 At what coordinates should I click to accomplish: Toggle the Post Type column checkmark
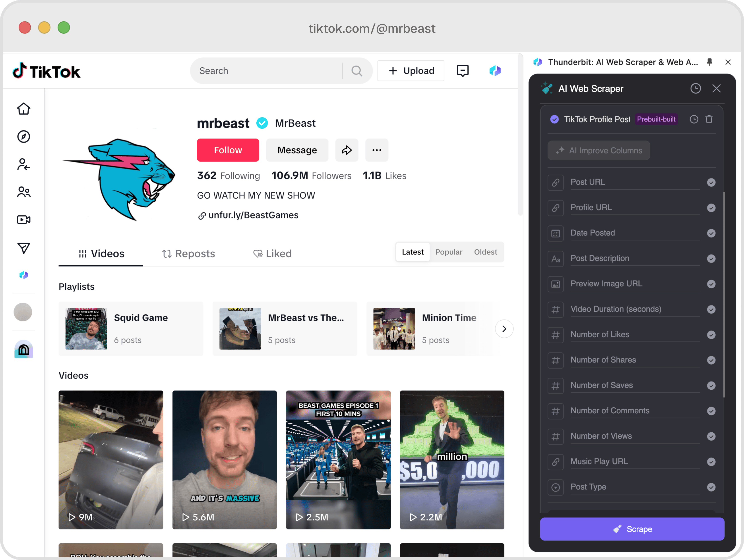(x=711, y=487)
